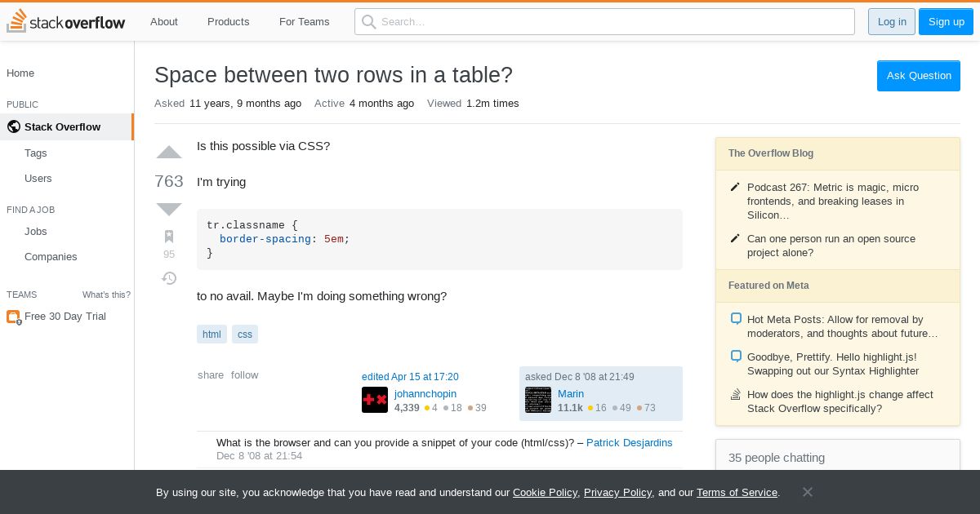Click the What's this? teams link
This screenshot has height=514, width=980.
(x=106, y=295)
